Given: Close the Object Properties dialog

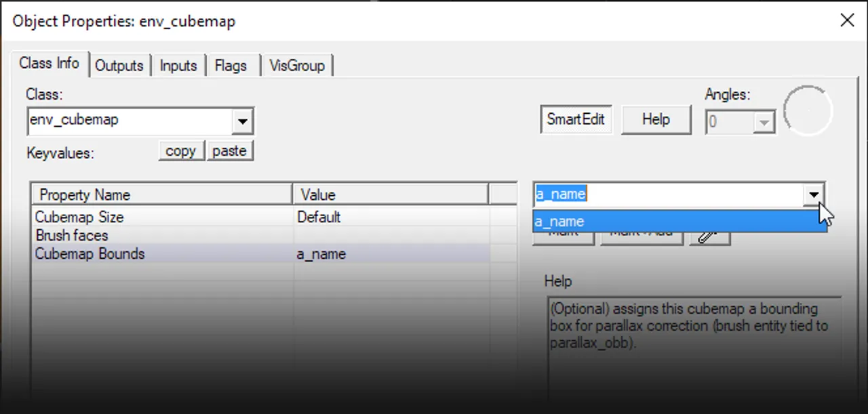Looking at the screenshot, I should pyautogui.click(x=847, y=20).
